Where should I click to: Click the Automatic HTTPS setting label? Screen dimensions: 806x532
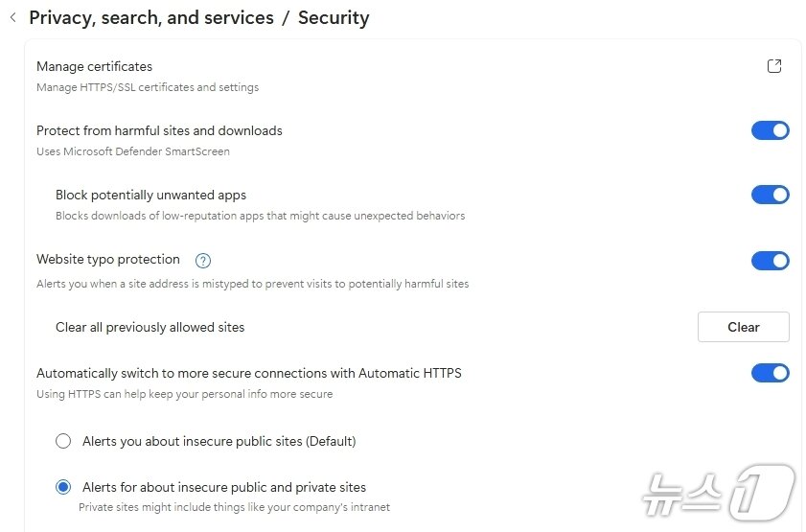tap(249, 373)
